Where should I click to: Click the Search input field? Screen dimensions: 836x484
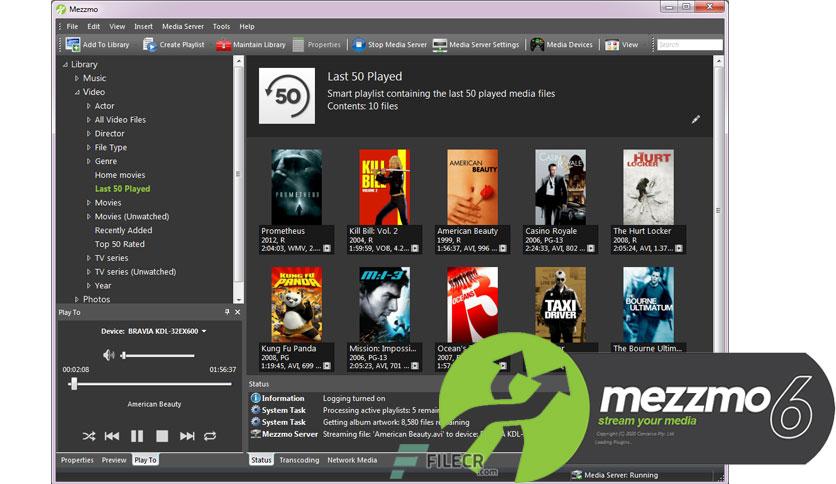(x=689, y=45)
